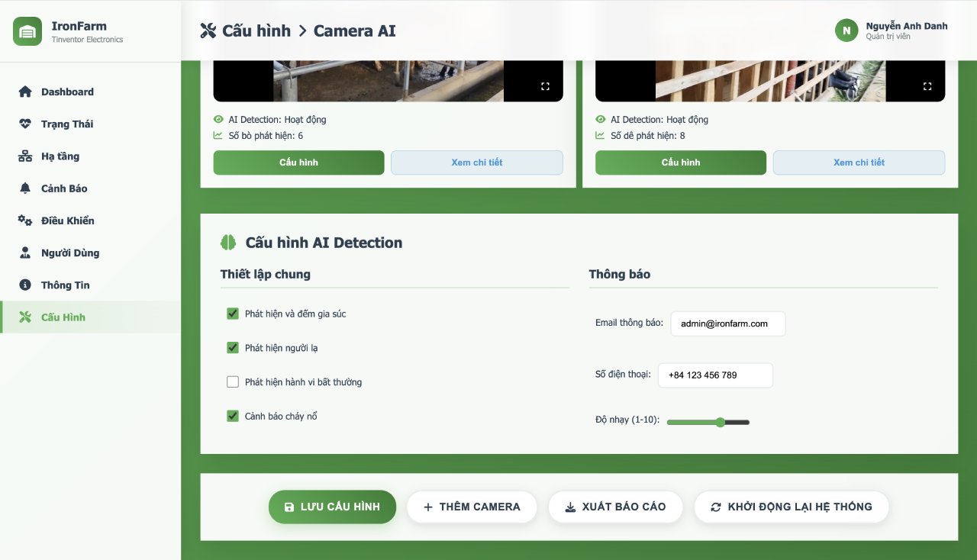Screen dimensions: 977x560
Task: Click the IronFarm barn logo icon
Action: pos(27,31)
